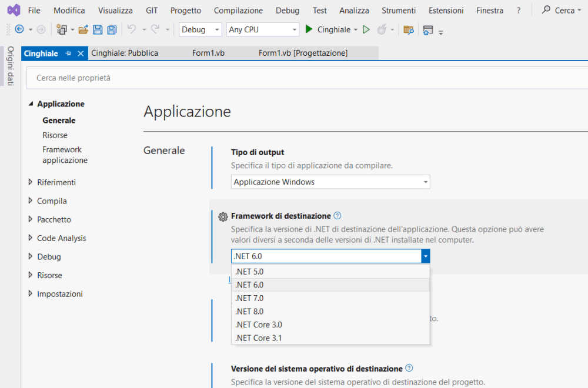This screenshot has width=588, height=388.
Task: Click the Cerca nelle proprietà search field
Action: pyautogui.click(x=294, y=78)
